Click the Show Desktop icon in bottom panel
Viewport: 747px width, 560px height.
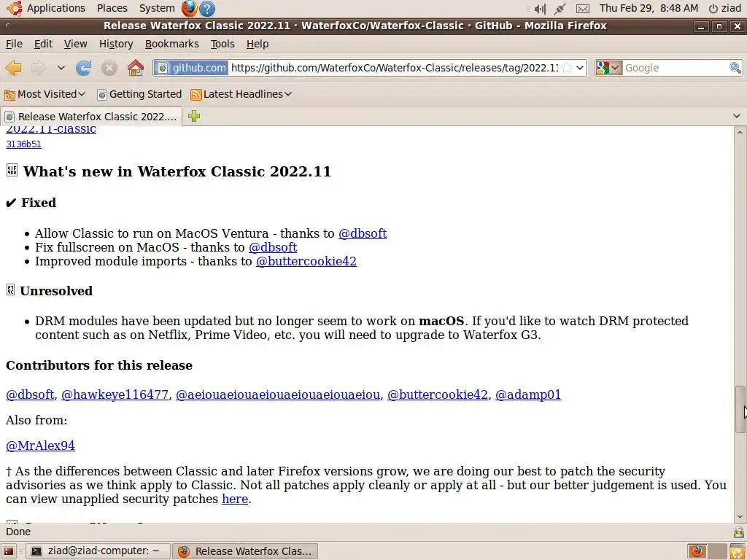pyautogui.click(x=8, y=551)
